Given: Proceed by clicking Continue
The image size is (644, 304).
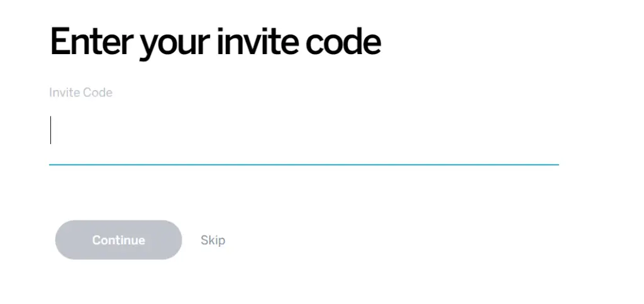Looking at the screenshot, I should [119, 240].
